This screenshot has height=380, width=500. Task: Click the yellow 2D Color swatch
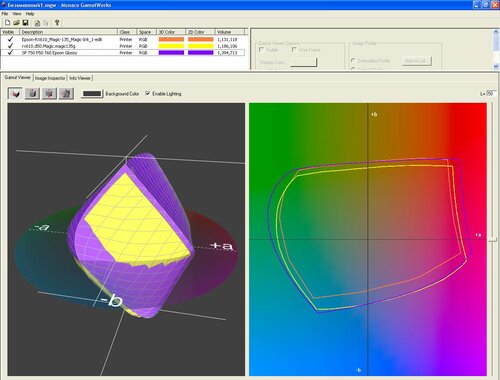coord(201,46)
